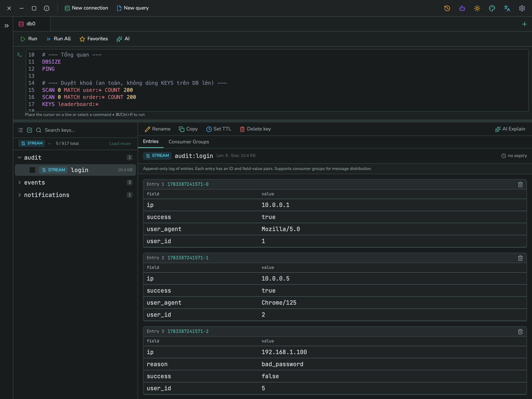Click New query
Image resolution: width=532 pixels, height=399 pixels.
coord(133,8)
